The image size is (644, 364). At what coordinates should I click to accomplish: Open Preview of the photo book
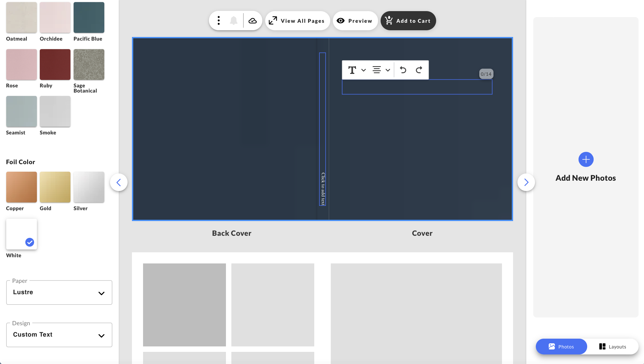[x=355, y=20]
